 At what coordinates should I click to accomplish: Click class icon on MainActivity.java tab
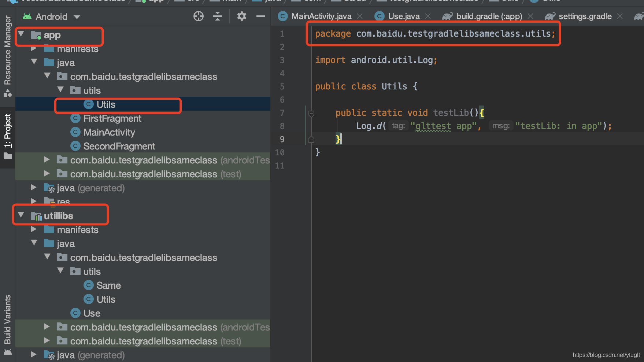pyautogui.click(x=283, y=16)
